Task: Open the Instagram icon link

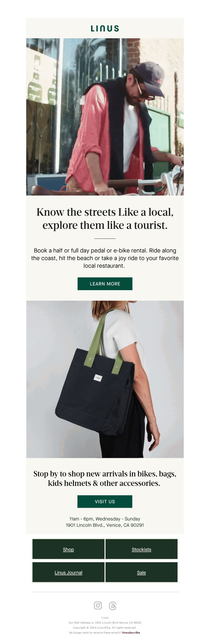Action: coord(98,605)
